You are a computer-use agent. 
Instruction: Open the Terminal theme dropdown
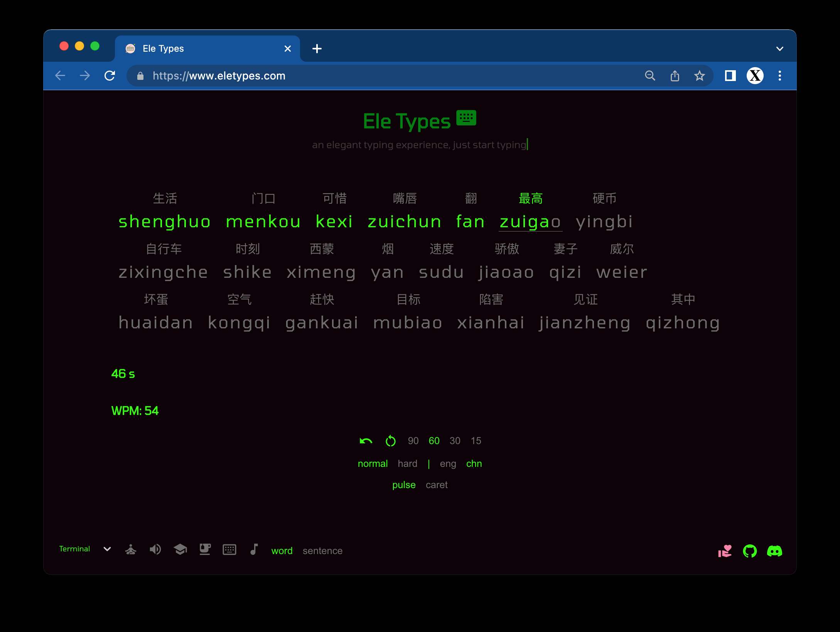coord(85,549)
